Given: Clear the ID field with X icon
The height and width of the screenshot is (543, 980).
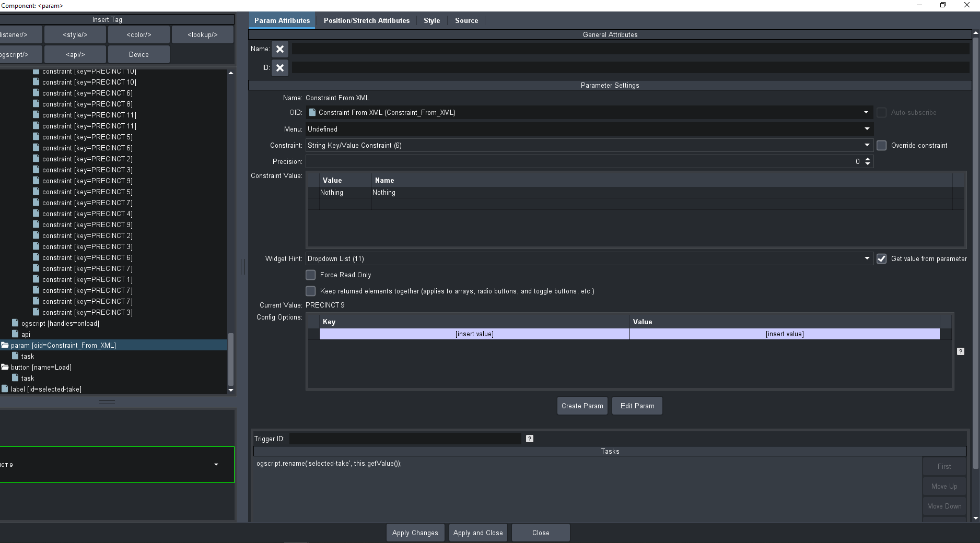Looking at the screenshot, I should [280, 68].
